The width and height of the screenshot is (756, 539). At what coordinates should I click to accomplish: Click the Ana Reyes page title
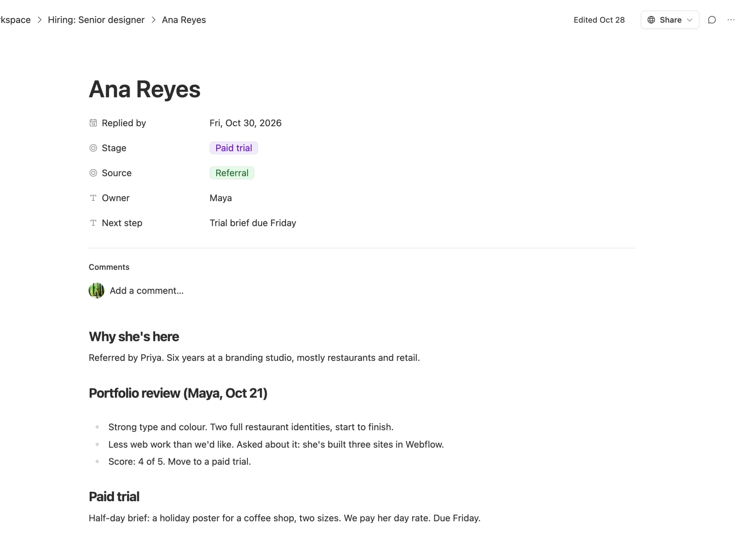(x=145, y=89)
